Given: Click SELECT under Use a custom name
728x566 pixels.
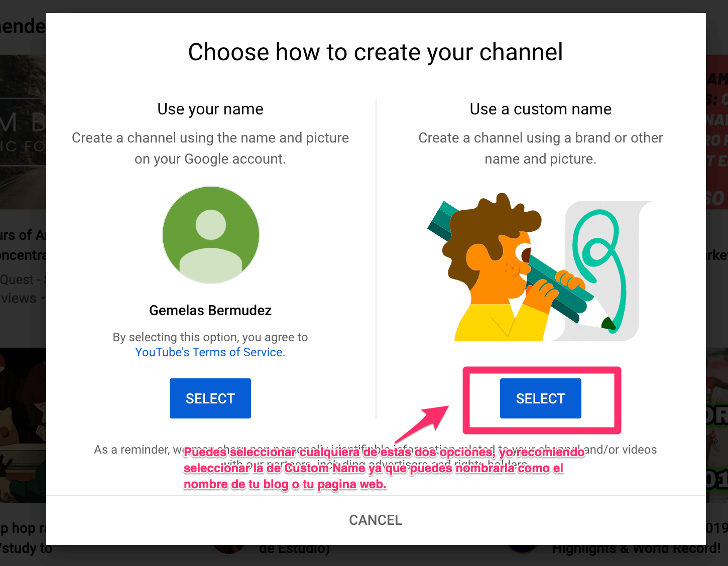Looking at the screenshot, I should point(540,398).
